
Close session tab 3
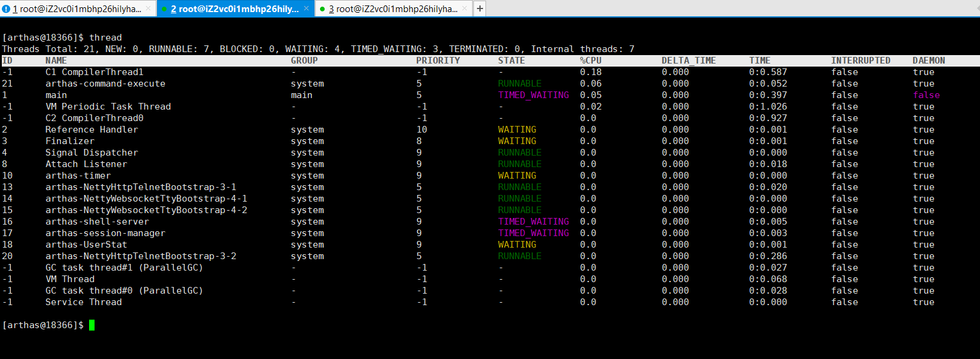pyautogui.click(x=464, y=8)
